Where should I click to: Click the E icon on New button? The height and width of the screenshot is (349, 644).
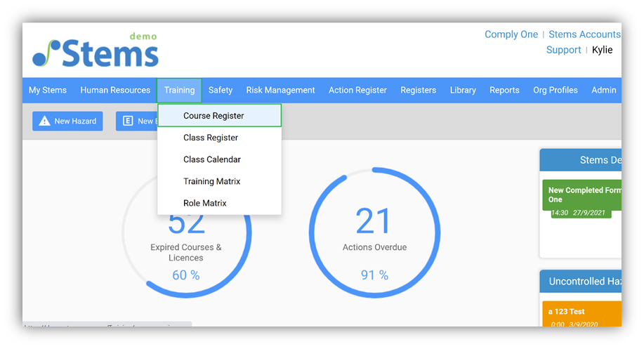(128, 121)
